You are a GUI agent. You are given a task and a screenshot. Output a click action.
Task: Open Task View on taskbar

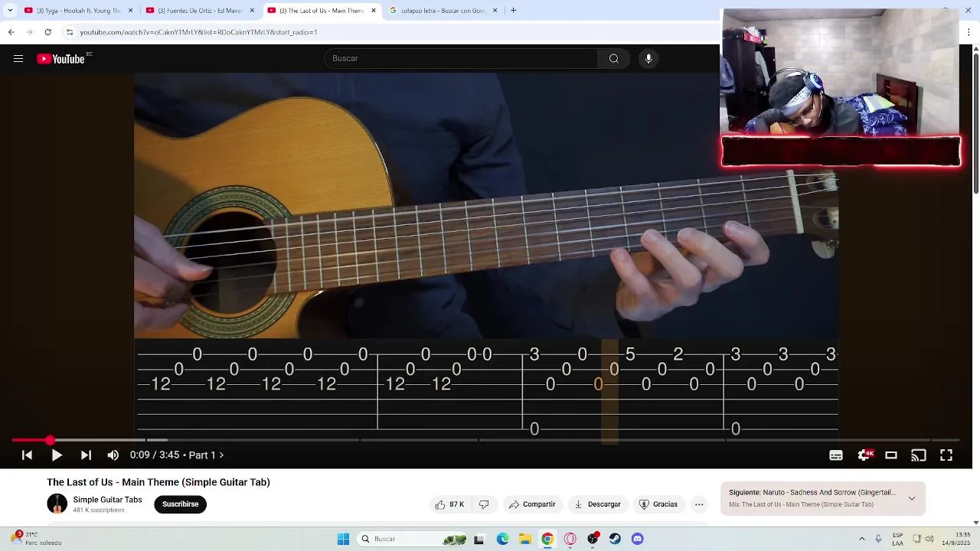pos(479,539)
